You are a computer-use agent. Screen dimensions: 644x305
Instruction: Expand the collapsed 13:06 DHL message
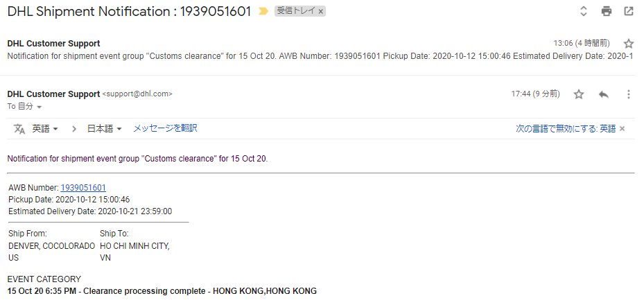277,55
